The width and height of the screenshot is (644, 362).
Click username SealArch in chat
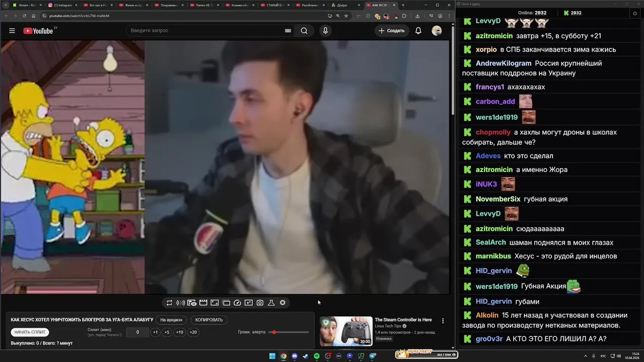pyautogui.click(x=491, y=243)
